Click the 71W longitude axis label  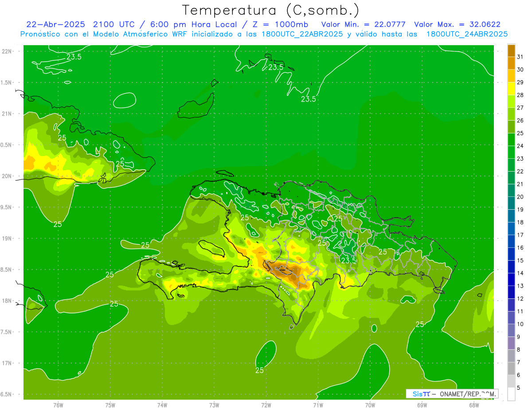coord(318,405)
